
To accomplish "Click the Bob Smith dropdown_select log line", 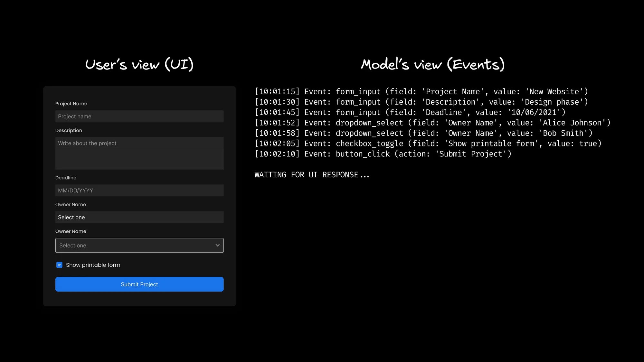I will click(423, 133).
